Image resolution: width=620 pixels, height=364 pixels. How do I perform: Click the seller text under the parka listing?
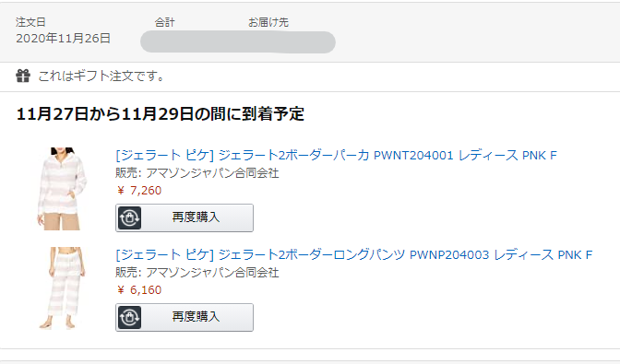coord(197,173)
